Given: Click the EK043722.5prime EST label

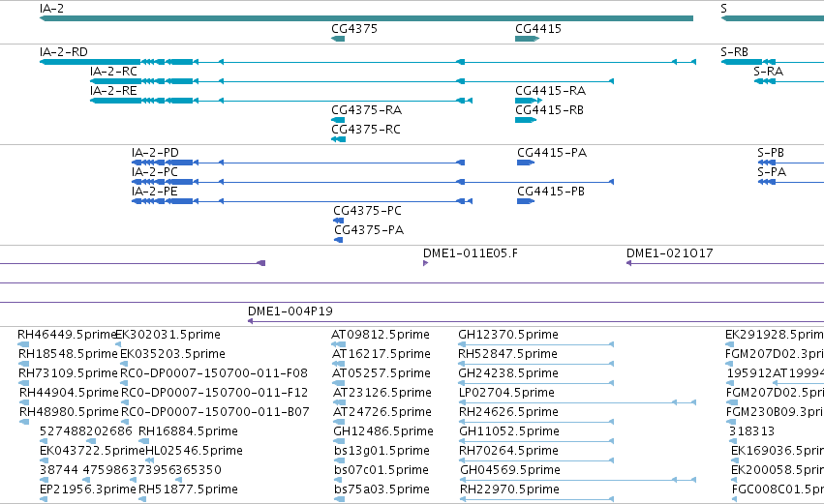Looking at the screenshot, I should point(92,452).
